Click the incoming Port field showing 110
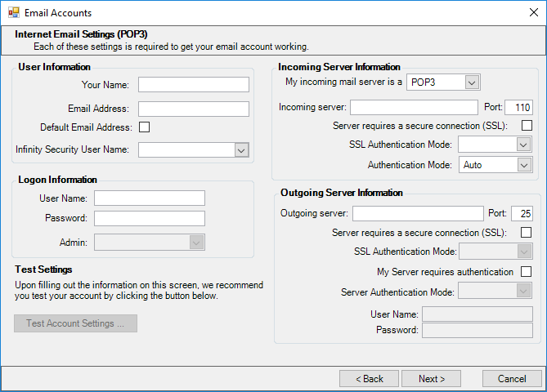 coord(519,108)
